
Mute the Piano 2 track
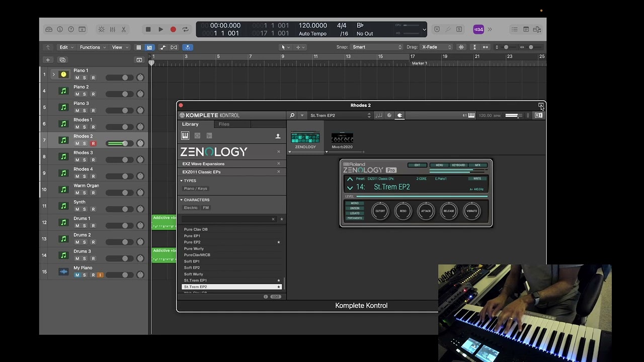point(77,94)
